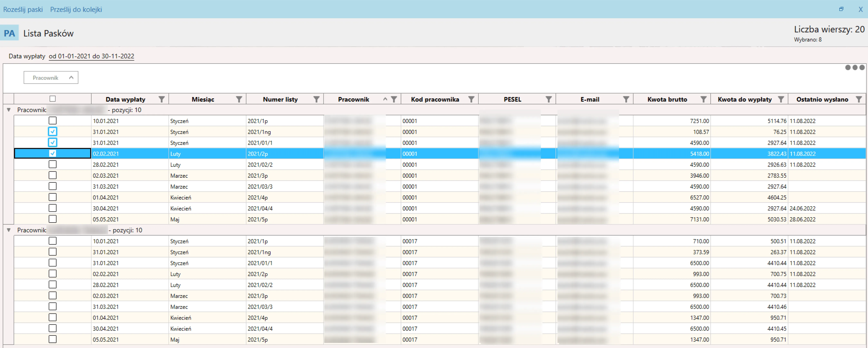Sort by Kwota do wypłaty column header
This screenshot has height=348, width=868.
pyautogui.click(x=745, y=99)
